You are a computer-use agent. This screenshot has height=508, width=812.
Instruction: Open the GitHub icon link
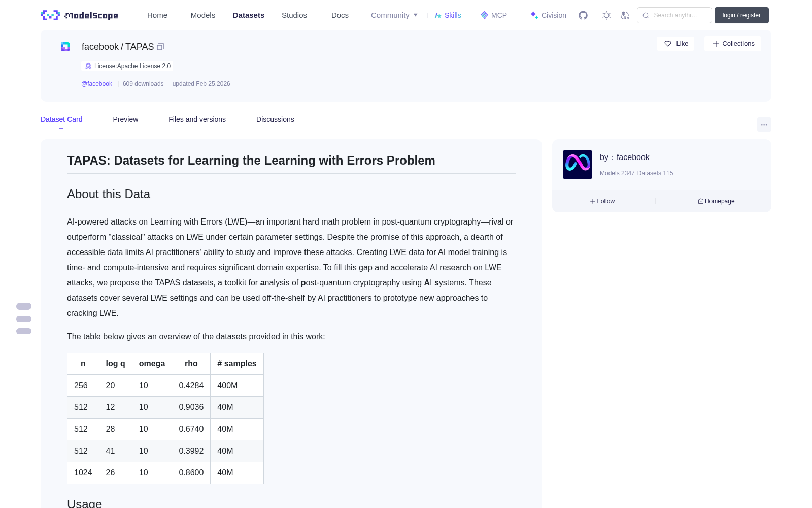(583, 15)
